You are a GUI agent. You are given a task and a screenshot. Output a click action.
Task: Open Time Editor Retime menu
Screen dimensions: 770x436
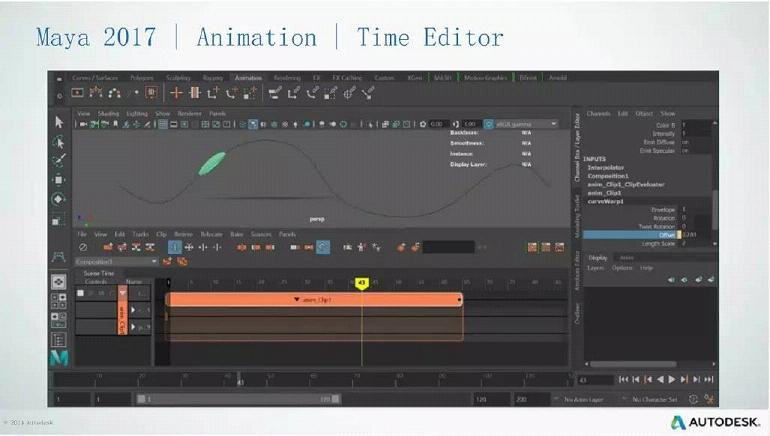(x=183, y=234)
